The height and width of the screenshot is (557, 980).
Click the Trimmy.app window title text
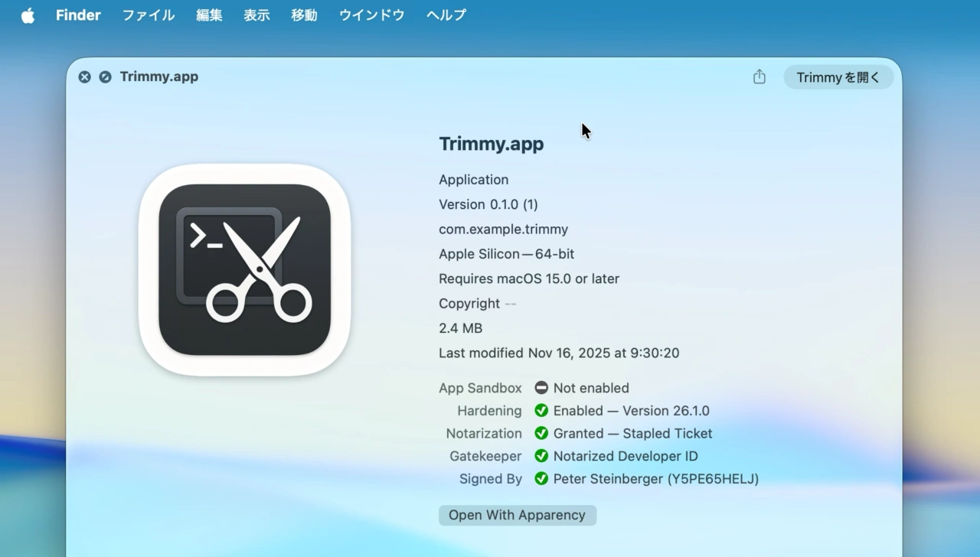(x=158, y=77)
